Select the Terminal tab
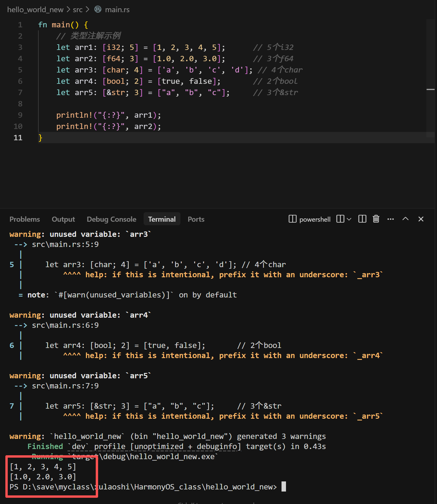Image resolution: width=437 pixels, height=504 pixels. pos(162,219)
